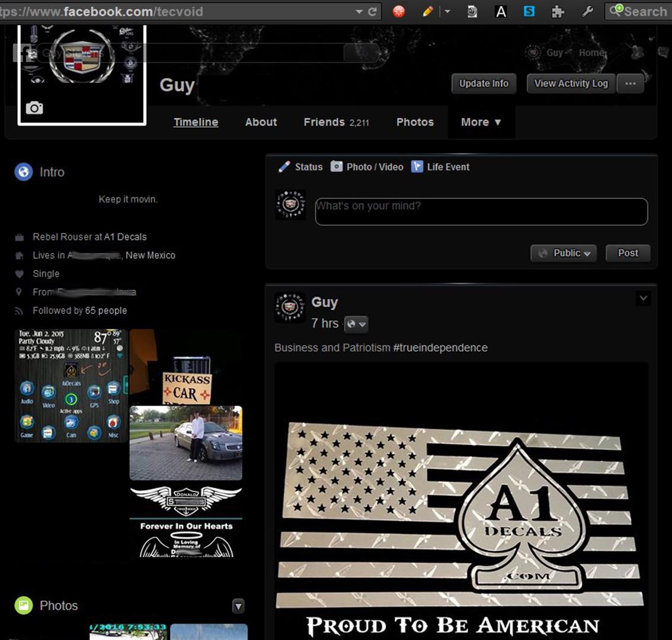This screenshot has height=640, width=672.
Task: Choose Photo / Video composer option
Action: (367, 167)
